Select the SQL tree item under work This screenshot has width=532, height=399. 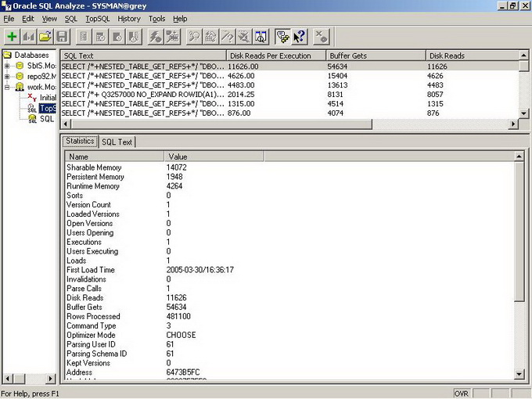tap(47, 119)
